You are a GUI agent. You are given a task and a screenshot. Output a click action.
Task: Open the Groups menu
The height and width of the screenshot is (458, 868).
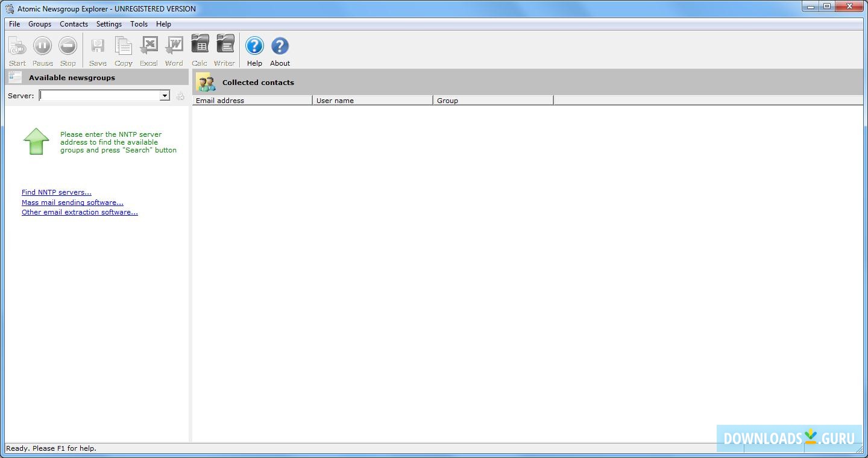(x=40, y=24)
